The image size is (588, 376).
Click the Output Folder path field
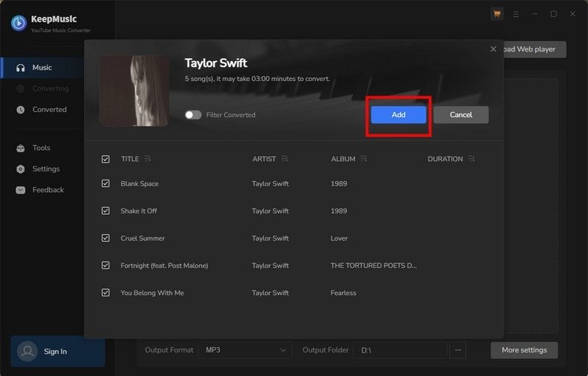click(x=400, y=350)
